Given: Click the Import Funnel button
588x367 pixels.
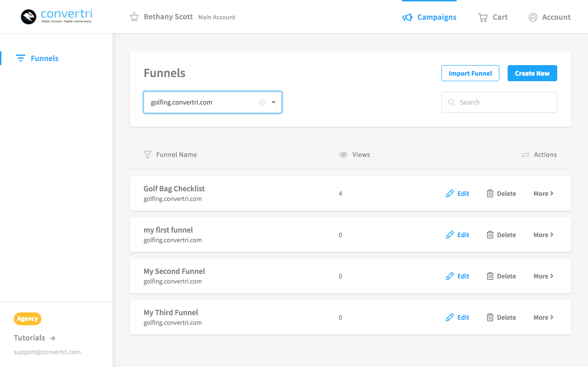Looking at the screenshot, I should click(470, 73).
